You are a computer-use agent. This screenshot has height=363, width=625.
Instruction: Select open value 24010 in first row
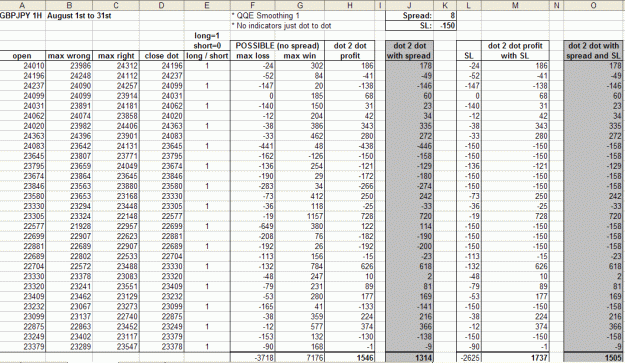(x=22, y=66)
